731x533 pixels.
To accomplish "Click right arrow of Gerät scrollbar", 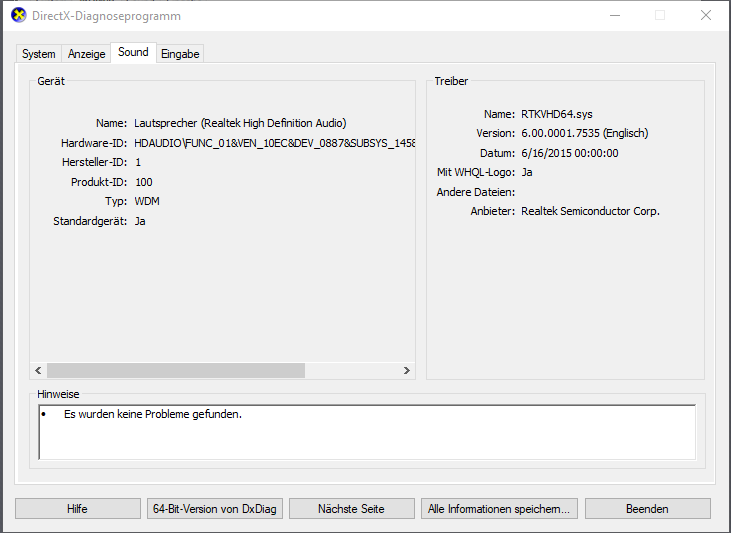I will (407, 371).
